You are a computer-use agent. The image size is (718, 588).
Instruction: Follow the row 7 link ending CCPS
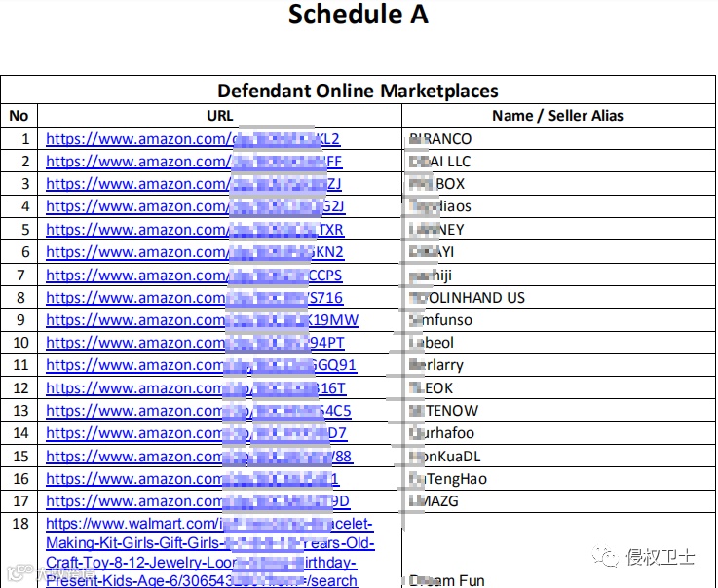194,275
